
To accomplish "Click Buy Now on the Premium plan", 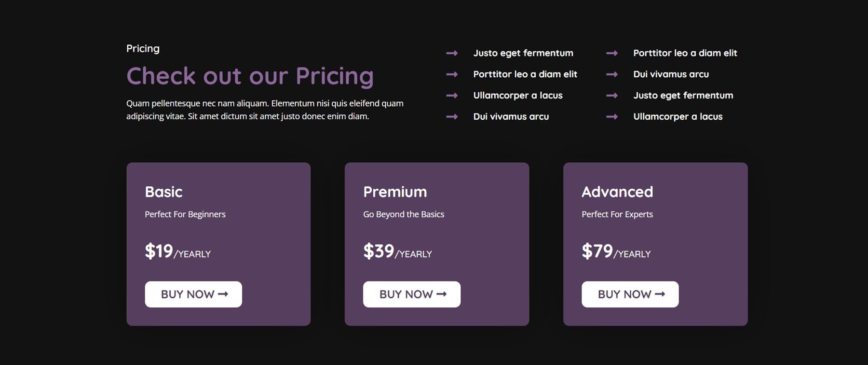I will 411,294.
